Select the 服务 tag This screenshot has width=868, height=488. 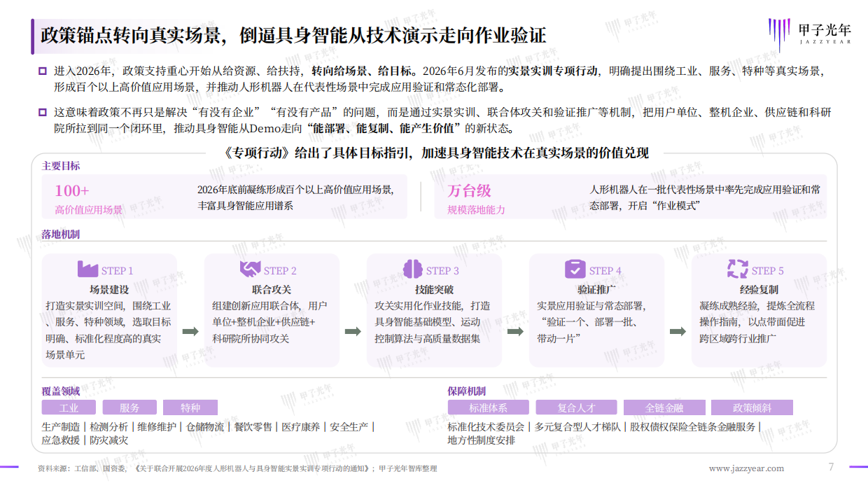point(129,407)
